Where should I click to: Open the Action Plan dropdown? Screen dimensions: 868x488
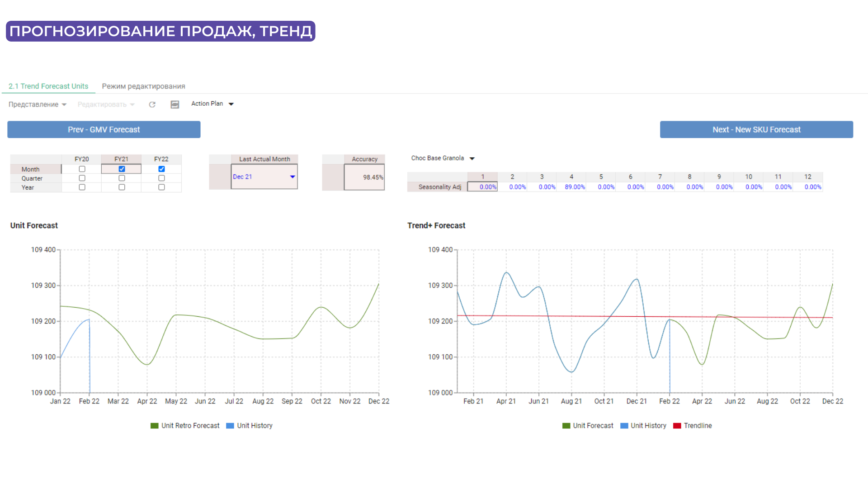tap(231, 104)
